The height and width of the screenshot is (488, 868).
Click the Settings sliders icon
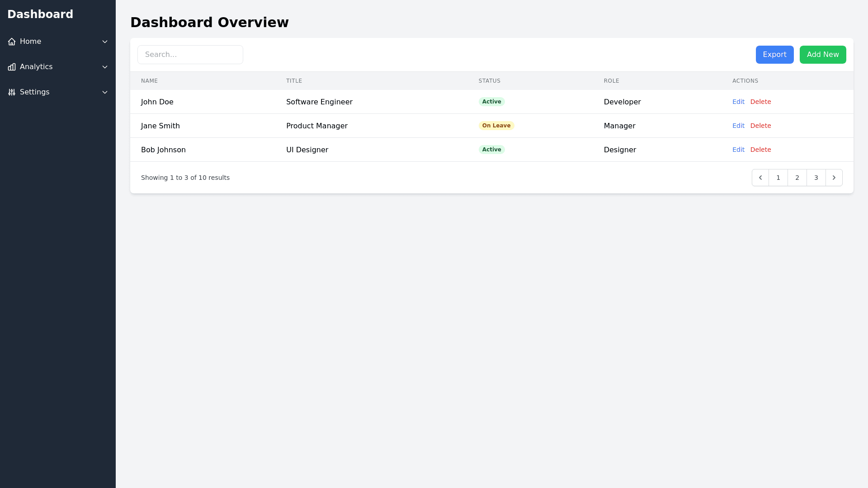pyautogui.click(x=12, y=92)
